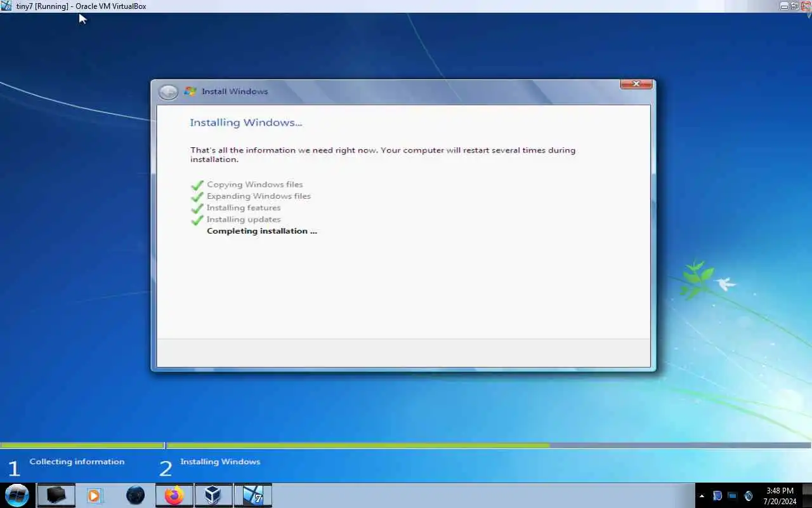Open the clock showing 3:48 PM

[780, 496]
